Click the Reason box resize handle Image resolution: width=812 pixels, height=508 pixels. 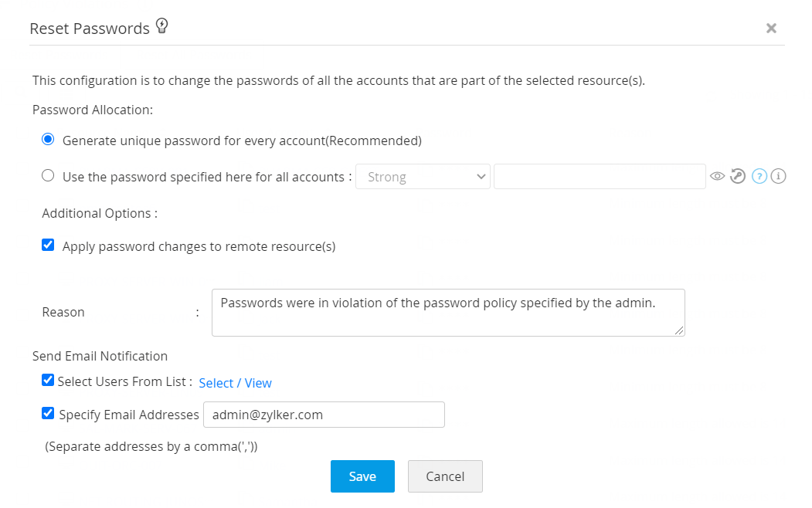tap(680, 331)
